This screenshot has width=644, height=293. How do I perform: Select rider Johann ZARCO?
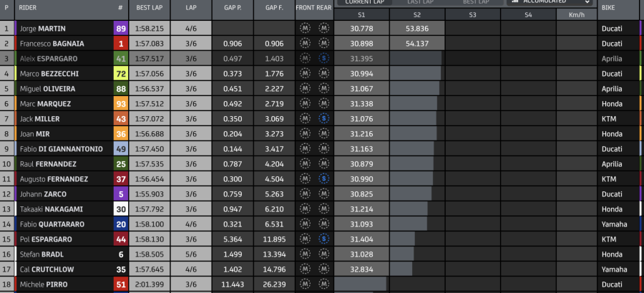click(43, 194)
